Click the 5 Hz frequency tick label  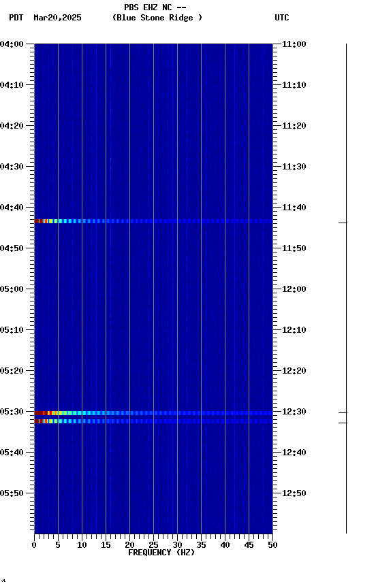coord(58,545)
